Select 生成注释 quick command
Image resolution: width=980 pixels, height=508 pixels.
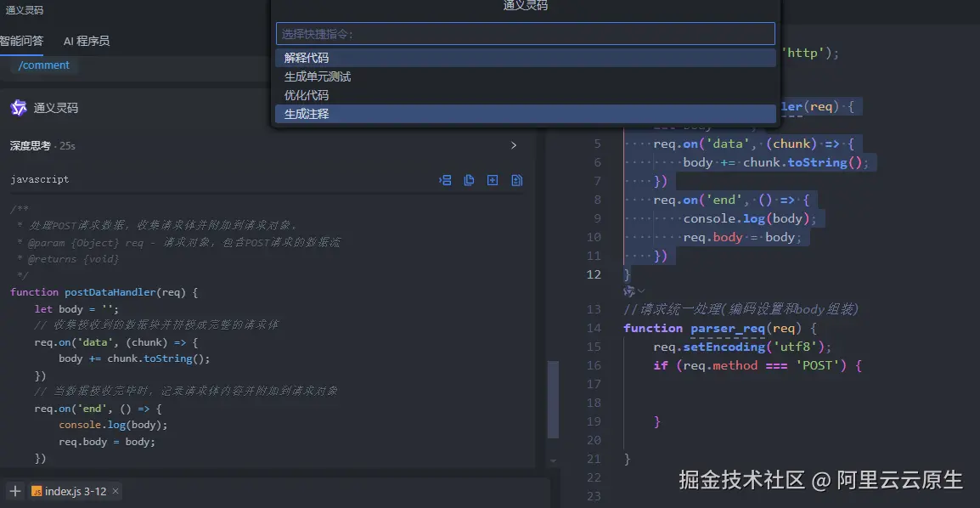tap(525, 114)
